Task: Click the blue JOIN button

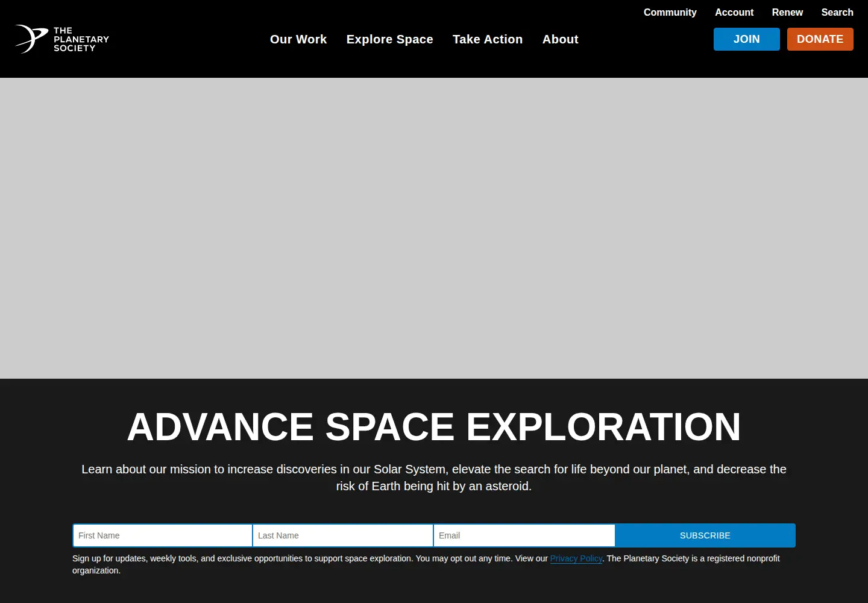Action: pyautogui.click(x=747, y=39)
